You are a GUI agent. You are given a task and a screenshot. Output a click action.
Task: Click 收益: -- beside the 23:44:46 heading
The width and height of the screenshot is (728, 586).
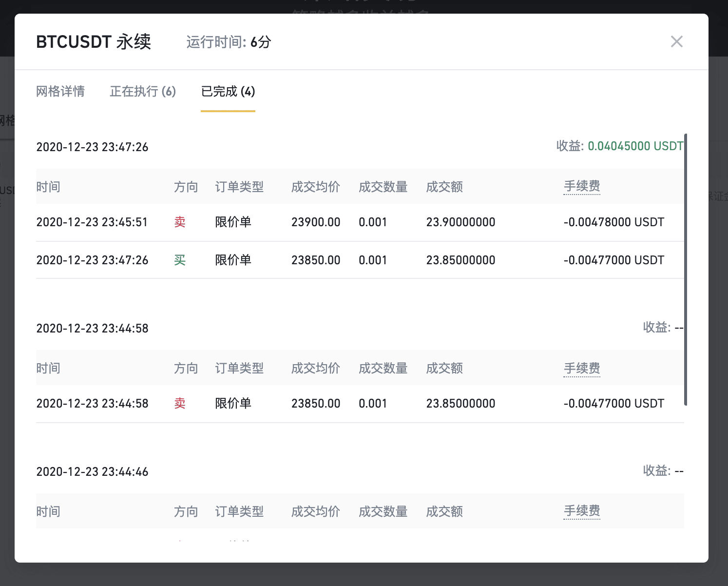pos(663,470)
